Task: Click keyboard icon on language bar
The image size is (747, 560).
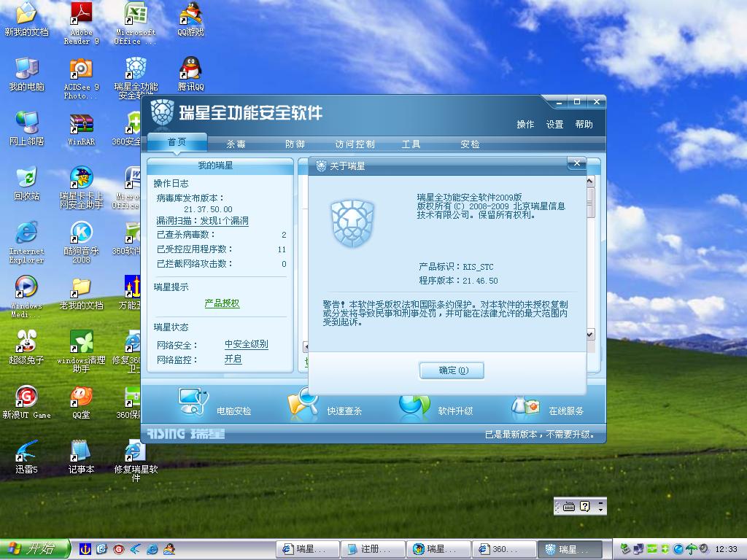Action: click(569, 506)
